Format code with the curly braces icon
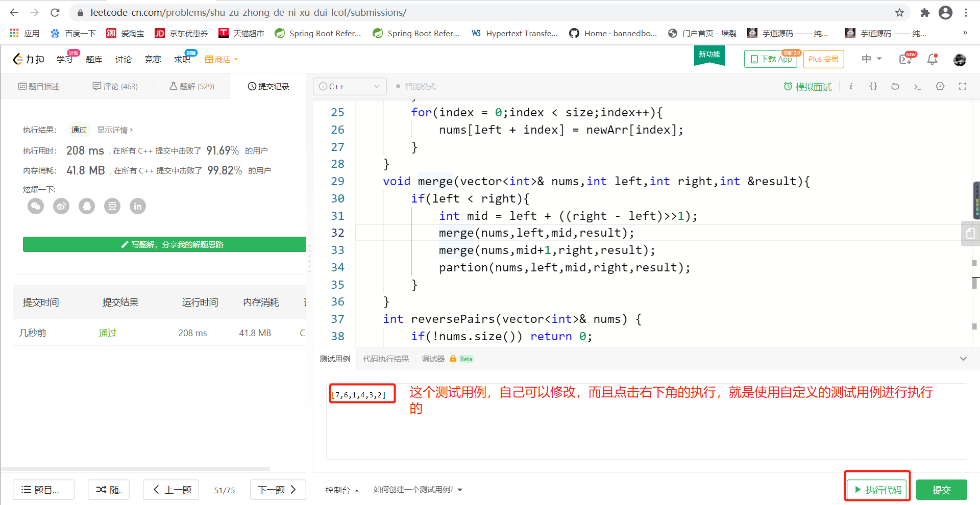Viewport: 980px width, 505px height. [x=873, y=86]
